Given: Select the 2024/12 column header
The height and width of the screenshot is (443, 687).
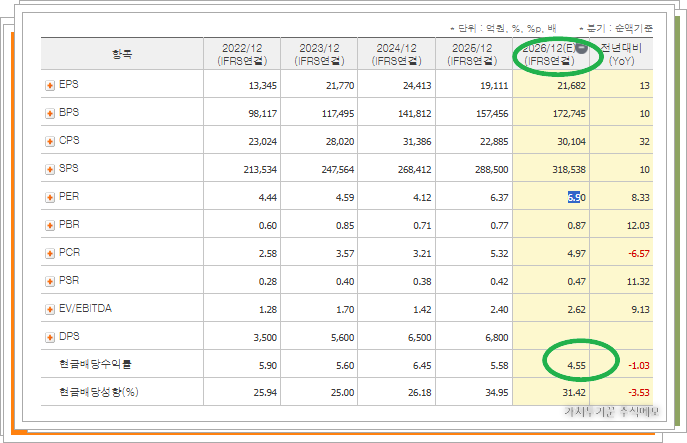Looking at the screenshot, I should point(397,54).
